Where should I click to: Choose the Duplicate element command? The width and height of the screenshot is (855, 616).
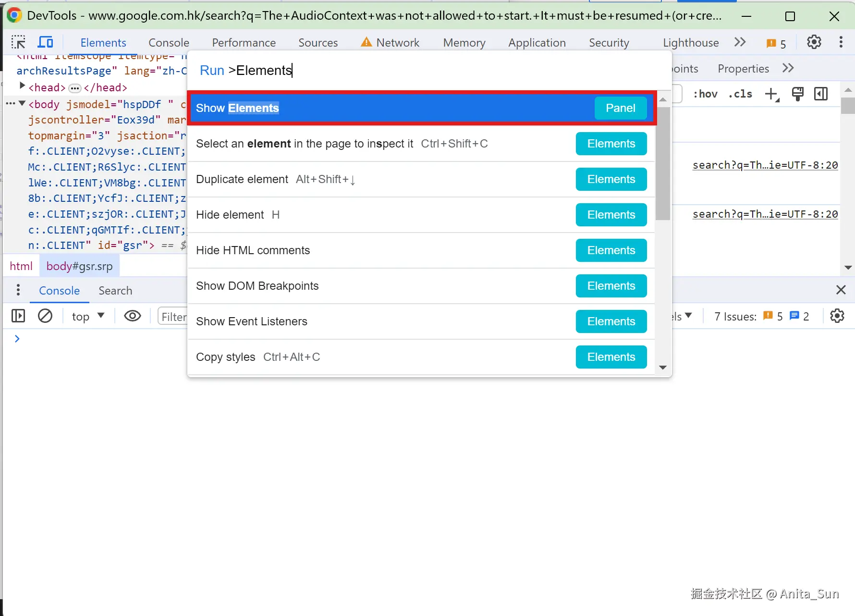pos(421,179)
